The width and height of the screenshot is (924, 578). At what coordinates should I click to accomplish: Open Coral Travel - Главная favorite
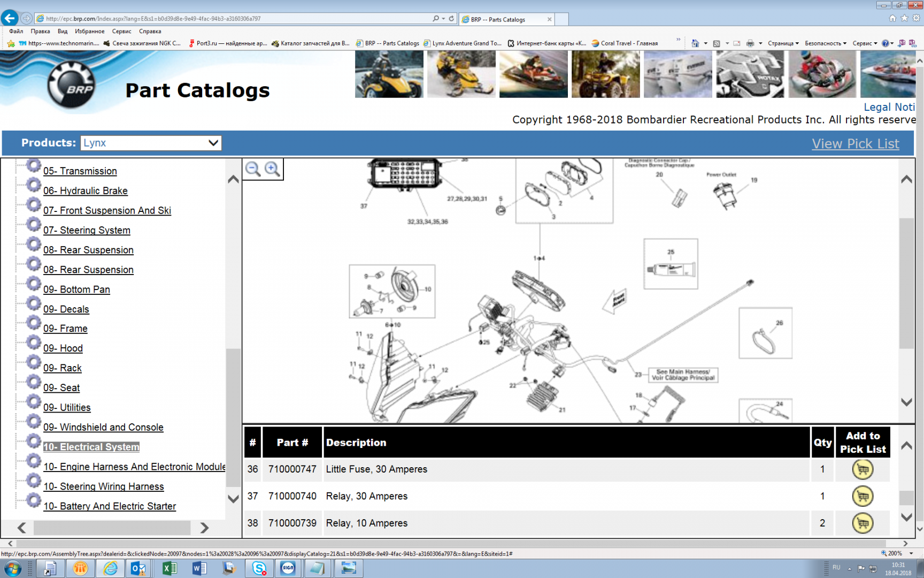pyautogui.click(x=625, y=43)
